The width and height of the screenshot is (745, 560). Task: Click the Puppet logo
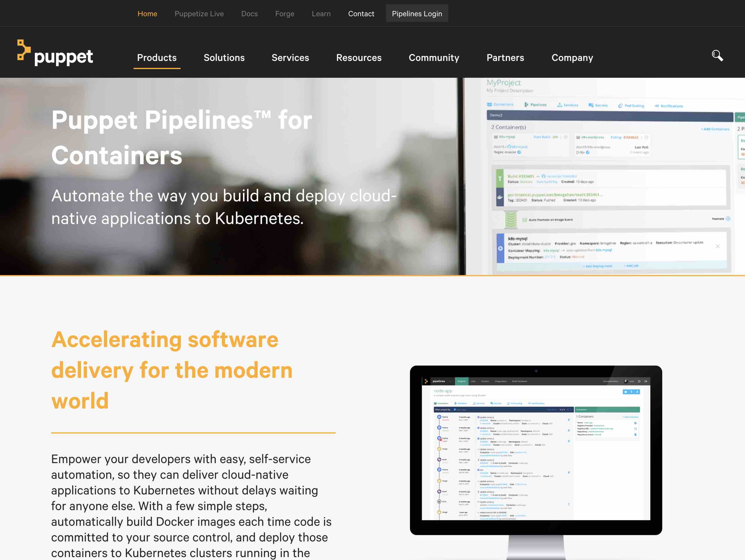55,53
